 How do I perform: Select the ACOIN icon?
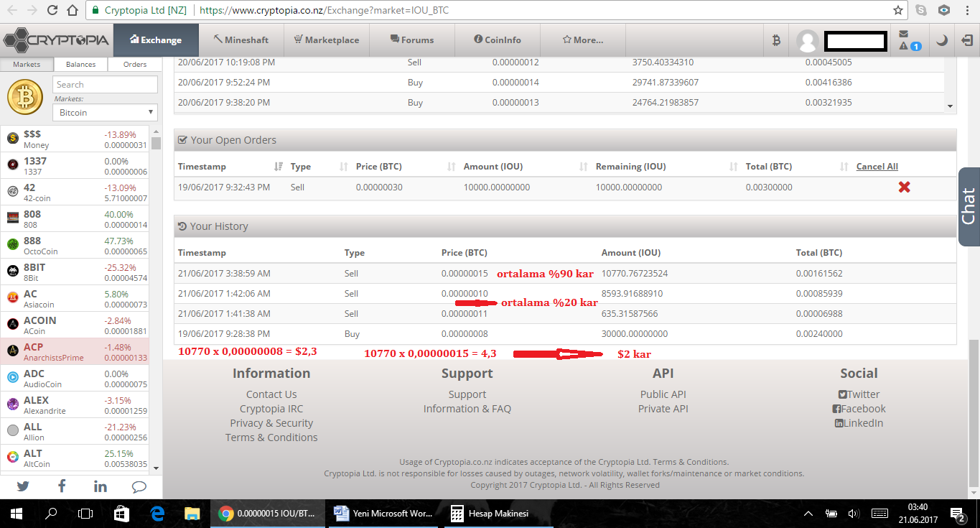tap(12, 325)
